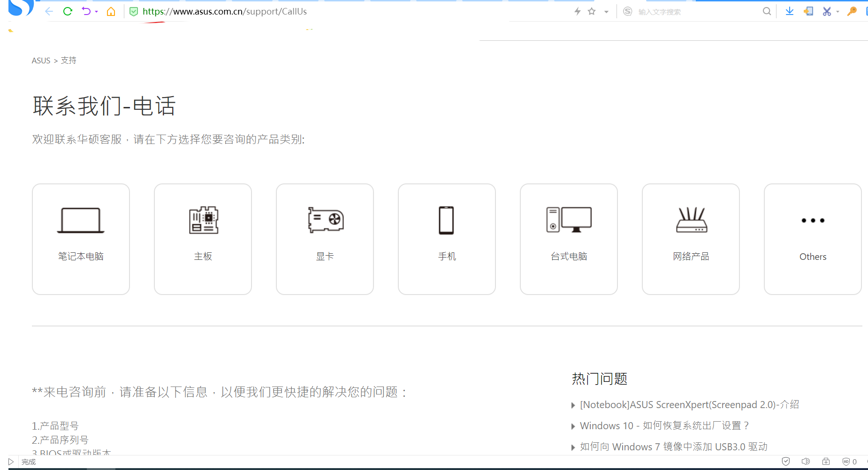Click the 主板 label
Viewport: 868px width, 470px height.
[x=203, y=257]
